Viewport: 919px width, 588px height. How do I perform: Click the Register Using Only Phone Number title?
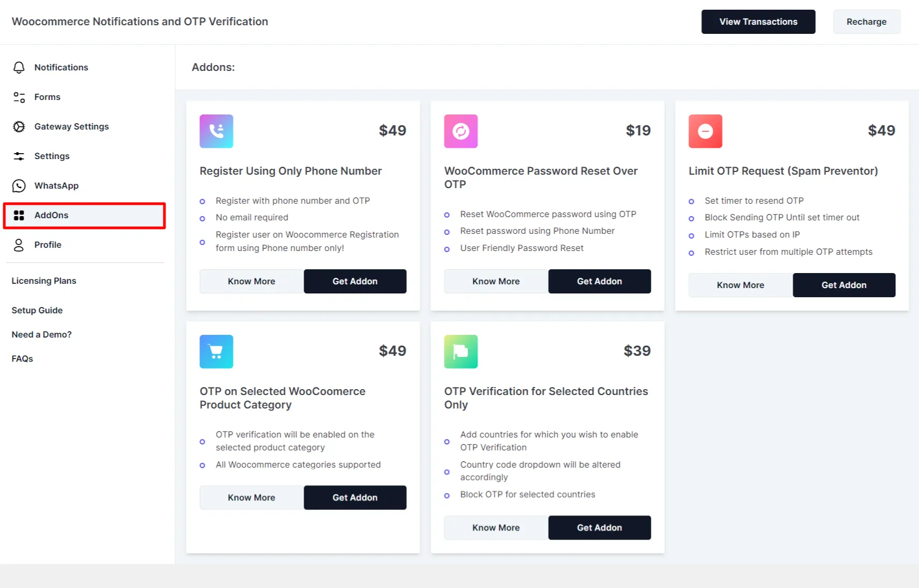click(x=291, y=171)
